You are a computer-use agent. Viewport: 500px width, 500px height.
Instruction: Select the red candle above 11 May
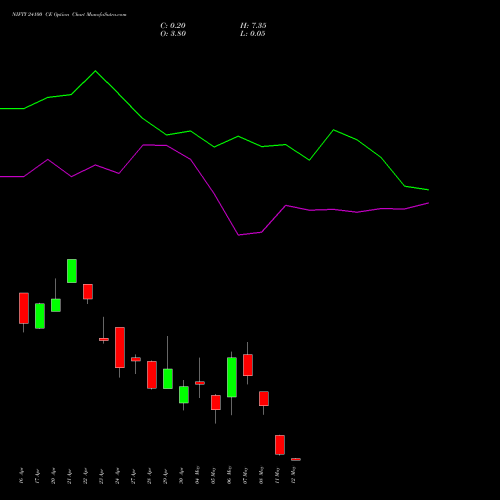280,445
